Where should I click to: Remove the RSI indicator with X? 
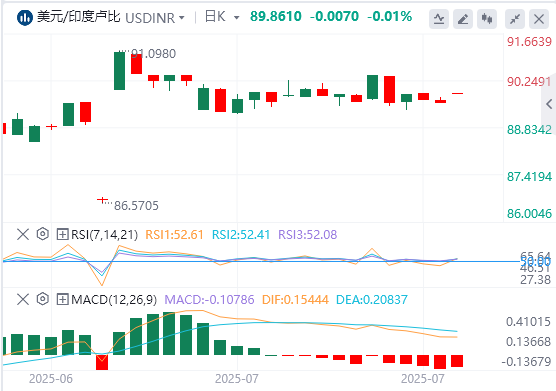point(23,234)
